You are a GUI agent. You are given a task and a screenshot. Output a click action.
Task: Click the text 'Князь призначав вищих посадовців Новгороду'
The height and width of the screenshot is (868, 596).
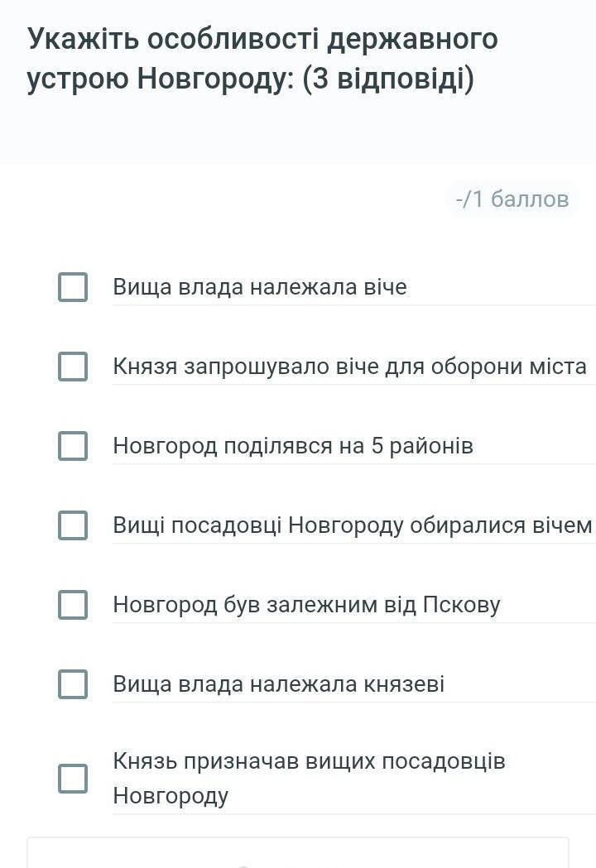[309, 778]
